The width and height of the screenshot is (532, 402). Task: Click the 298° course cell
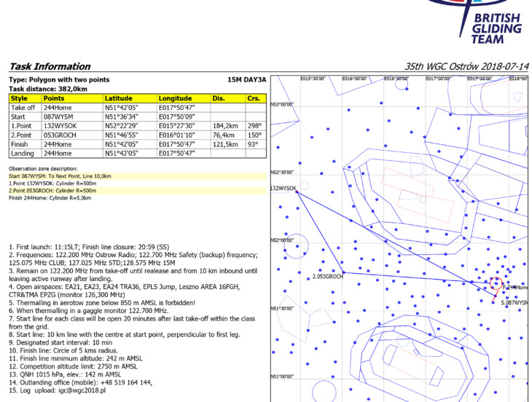tap(254, 125)
